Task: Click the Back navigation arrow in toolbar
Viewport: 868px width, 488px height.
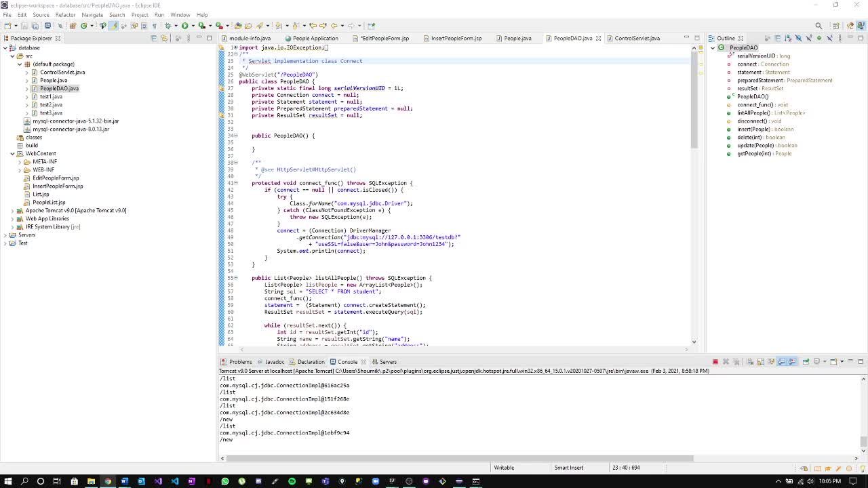Action: click(x=334, y=26)
